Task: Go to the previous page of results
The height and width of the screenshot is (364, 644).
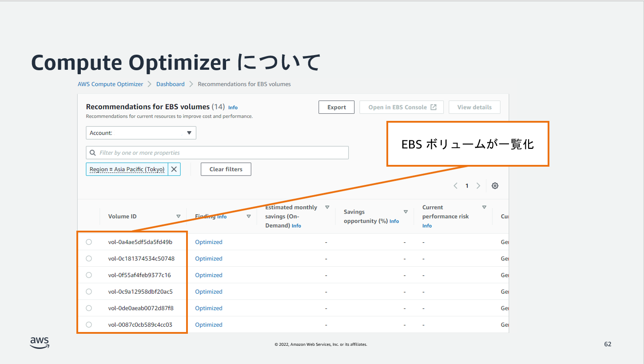Action: click(455, 185)
